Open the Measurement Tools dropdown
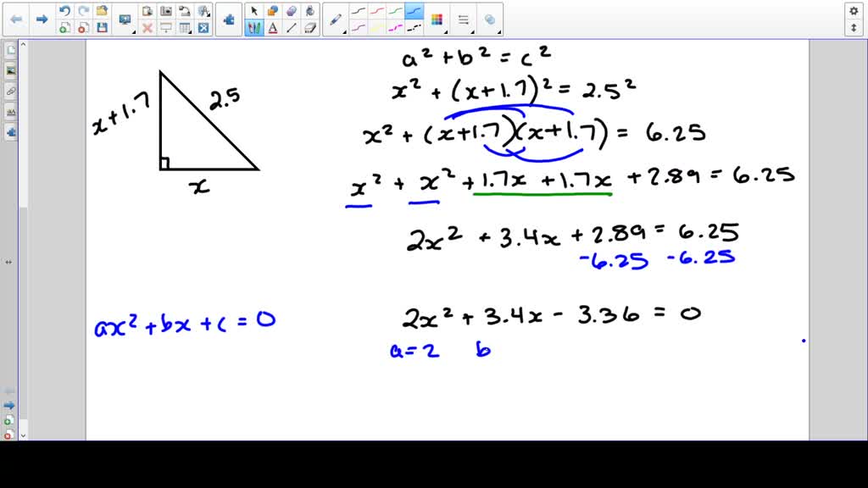Viewport: 868px width, 488px height. click(x=203, y=11)
